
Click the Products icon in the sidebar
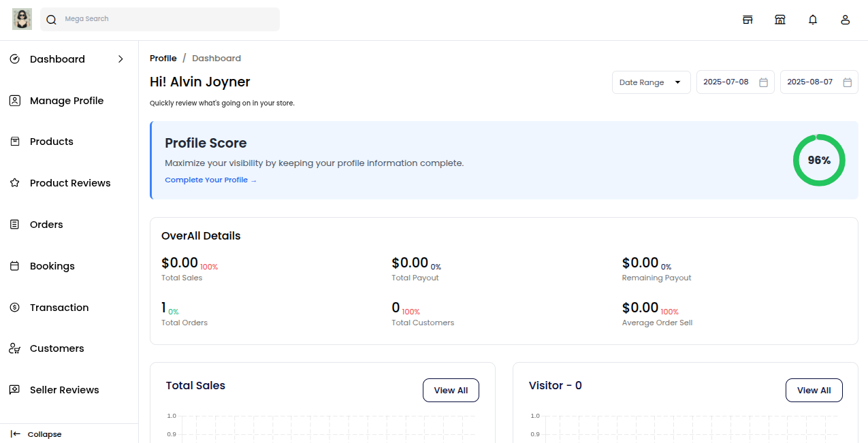(15, 142)
